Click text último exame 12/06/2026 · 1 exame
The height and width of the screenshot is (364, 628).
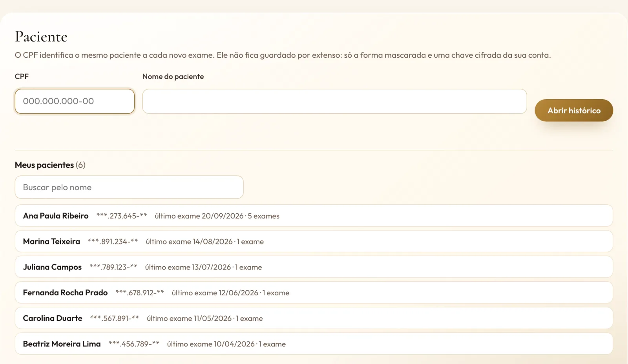point(230,293)
